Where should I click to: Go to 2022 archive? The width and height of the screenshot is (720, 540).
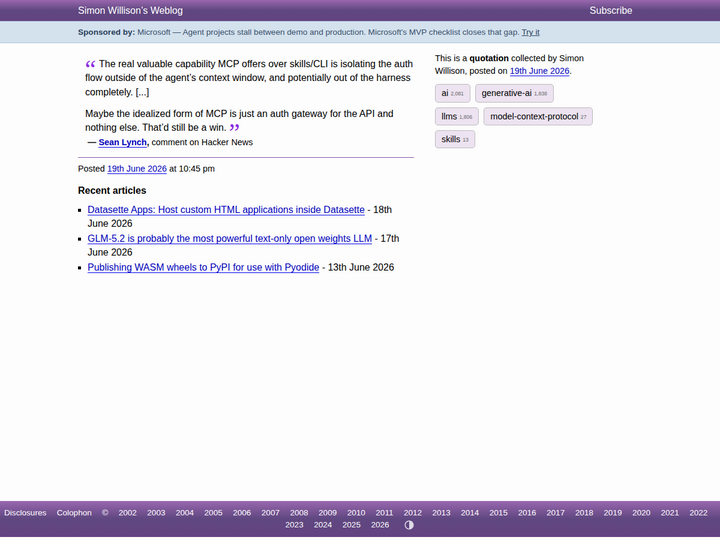pyautogui.click(x=698, y=513)
